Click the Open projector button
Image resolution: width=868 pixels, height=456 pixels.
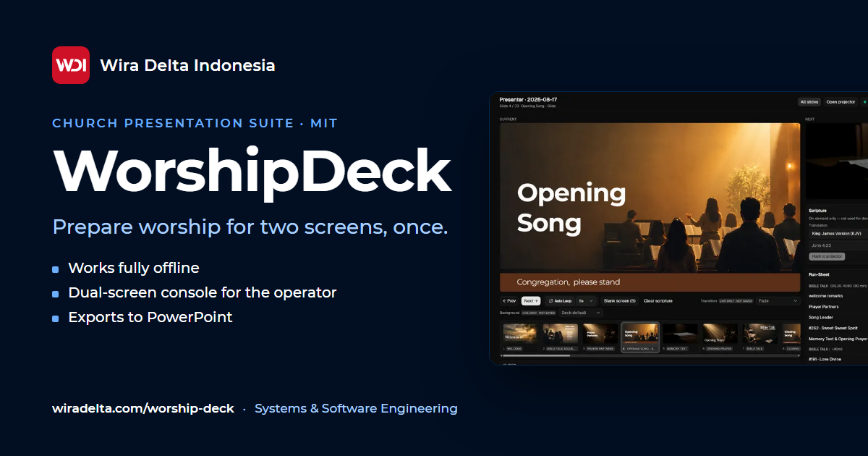(x=841, y=102)
